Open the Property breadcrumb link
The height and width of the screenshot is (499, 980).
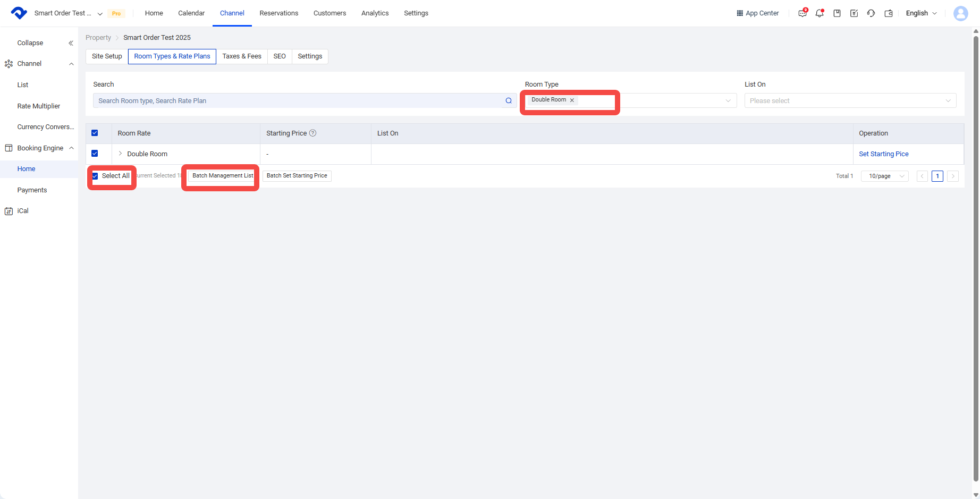point(98,38)
